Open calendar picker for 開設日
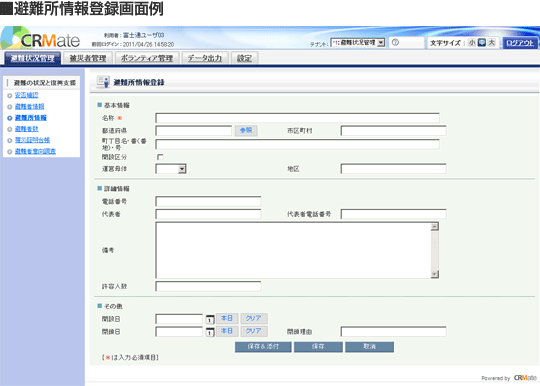 click(x=210, y=319)
